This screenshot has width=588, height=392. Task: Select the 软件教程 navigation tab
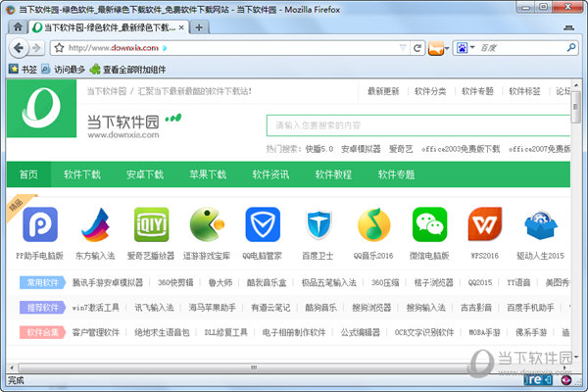333,174
